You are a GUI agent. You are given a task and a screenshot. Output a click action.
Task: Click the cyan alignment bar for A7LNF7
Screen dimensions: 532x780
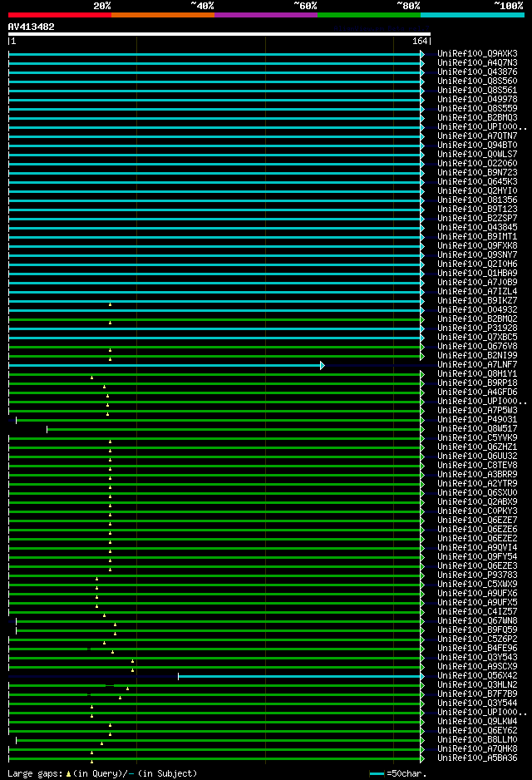[x=165, y=365]
